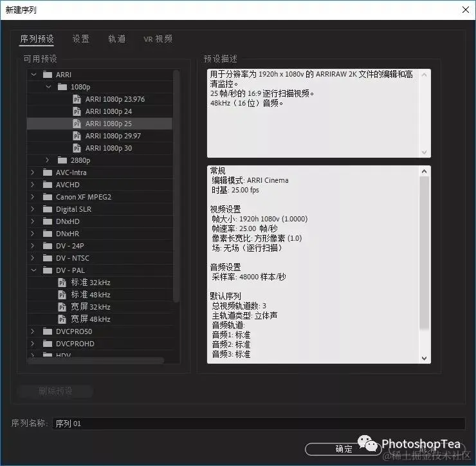Expand the Digital SLR folder
The width and height of the screenshot is (476, 466).
33,209
